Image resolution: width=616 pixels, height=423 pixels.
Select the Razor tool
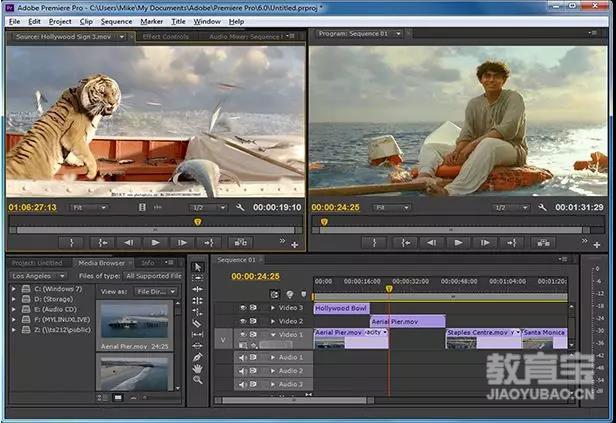(x=198, y=323)
